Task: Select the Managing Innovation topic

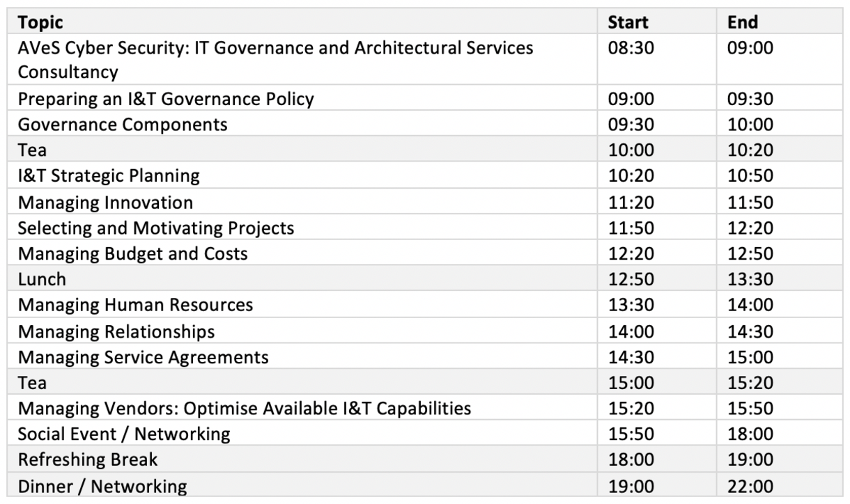Action: pyautogui.click(x=105, y=203)
